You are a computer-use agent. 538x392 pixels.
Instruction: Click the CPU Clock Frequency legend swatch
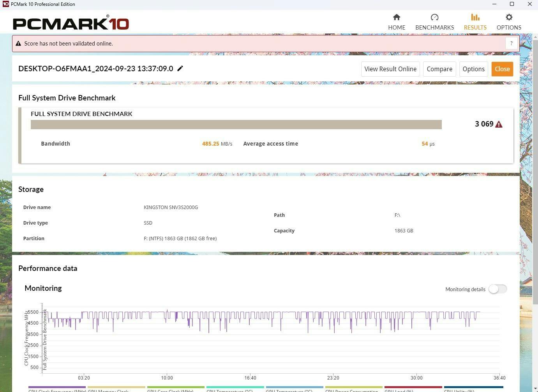coord(57,387)
